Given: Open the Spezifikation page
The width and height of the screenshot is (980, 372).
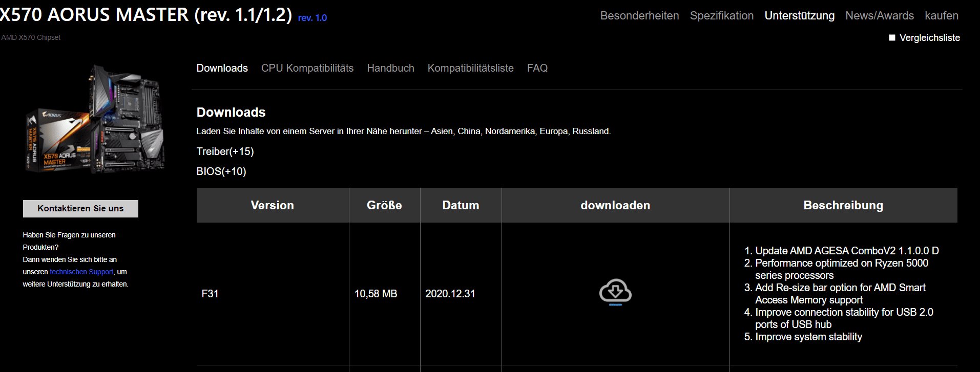Looking at the screenshot, I should (x=721, y=16).
